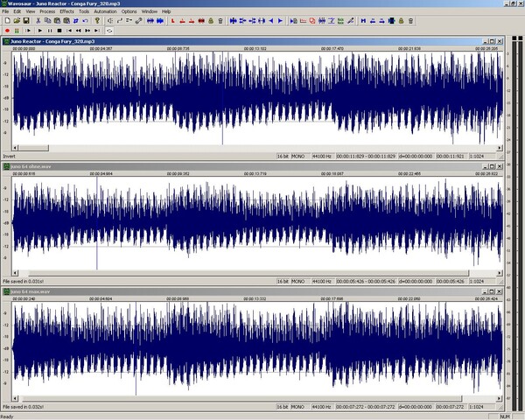This screenshot has width=525, height=420.
Task: Maximize the middle waveform window
Action: (492, 166)
